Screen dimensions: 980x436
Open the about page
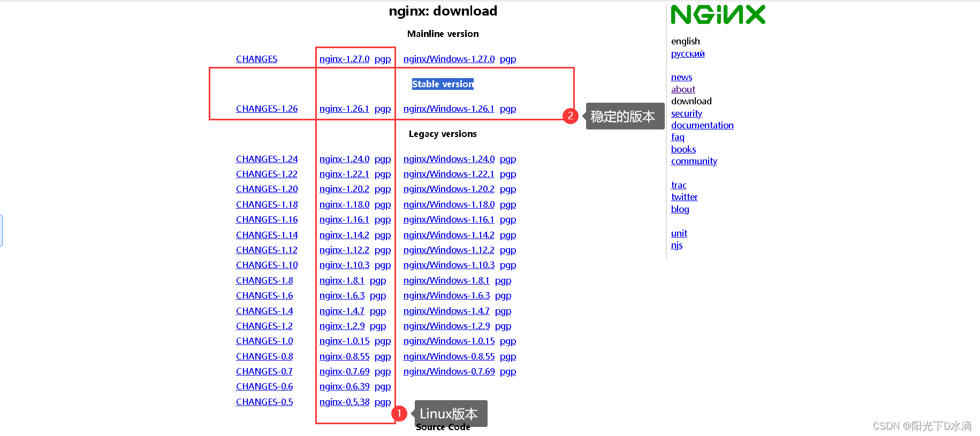pos(683,89)
